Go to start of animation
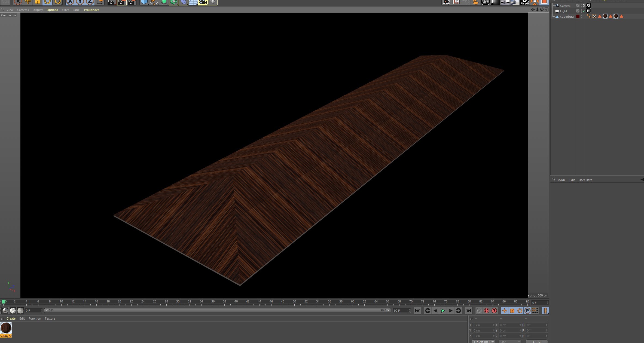The height and width of the screenshot is (343, 644). pyautogui.click(x=417, y=311)
